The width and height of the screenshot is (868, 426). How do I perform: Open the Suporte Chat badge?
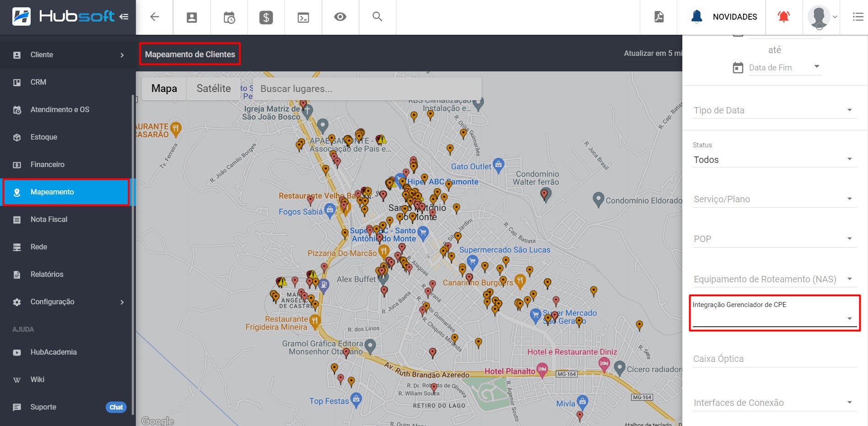pos(116,407)
